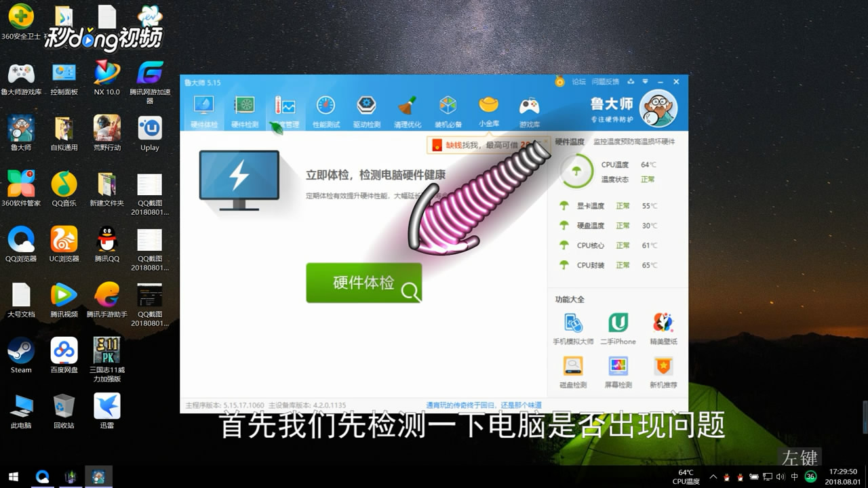
Task: Open 自拟通用 desktop icon
Action: 64,134
